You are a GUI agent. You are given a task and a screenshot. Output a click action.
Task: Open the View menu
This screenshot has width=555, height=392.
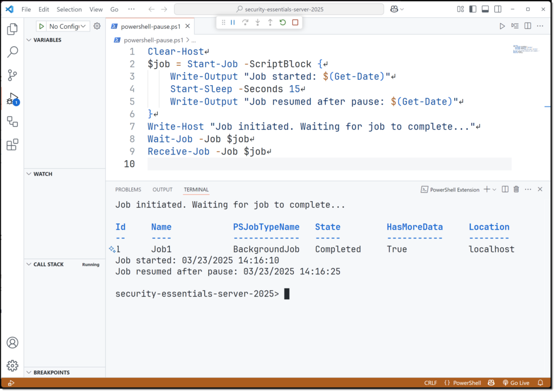pyautogui.click(x=96, y=9)
